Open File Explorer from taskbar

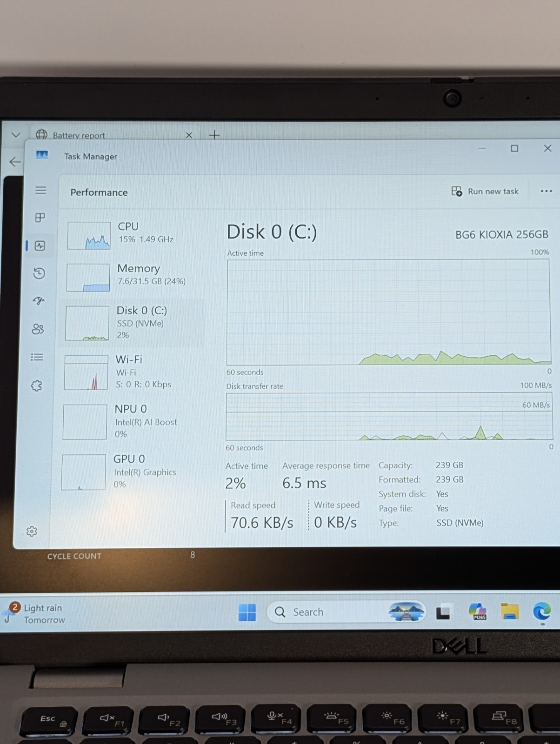tap(510, 611)
